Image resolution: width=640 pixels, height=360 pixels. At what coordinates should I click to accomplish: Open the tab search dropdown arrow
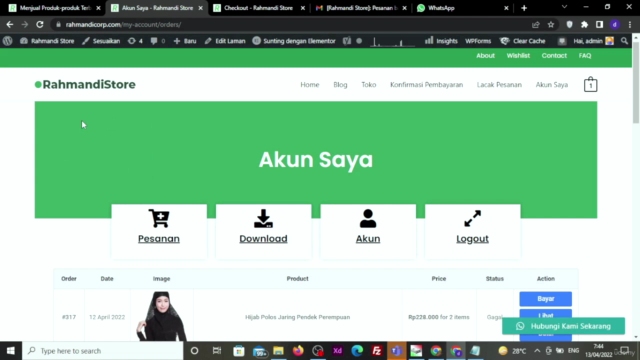(564, 7)
